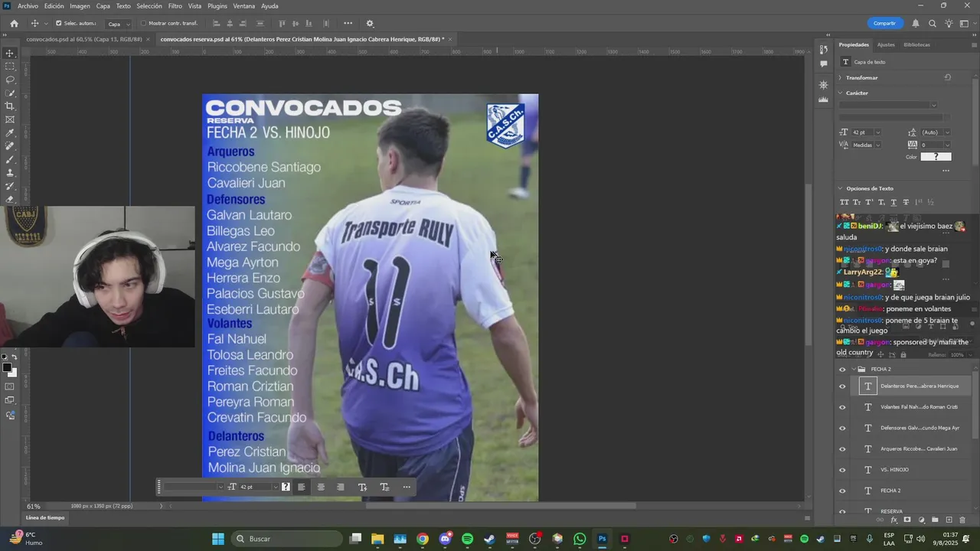The height and width of the screenshot is (551, 980).
Task: Open the Capa menu
Action: click(x=103, y=6)
